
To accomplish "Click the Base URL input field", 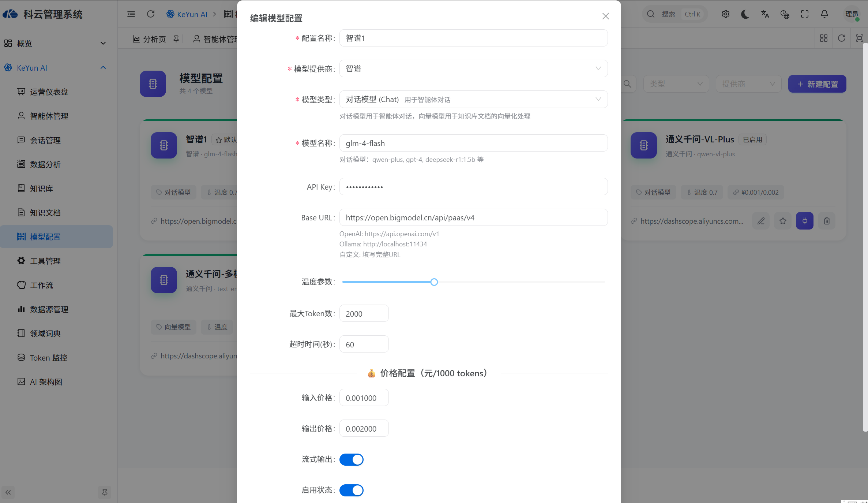I will [x=474, y=217].
